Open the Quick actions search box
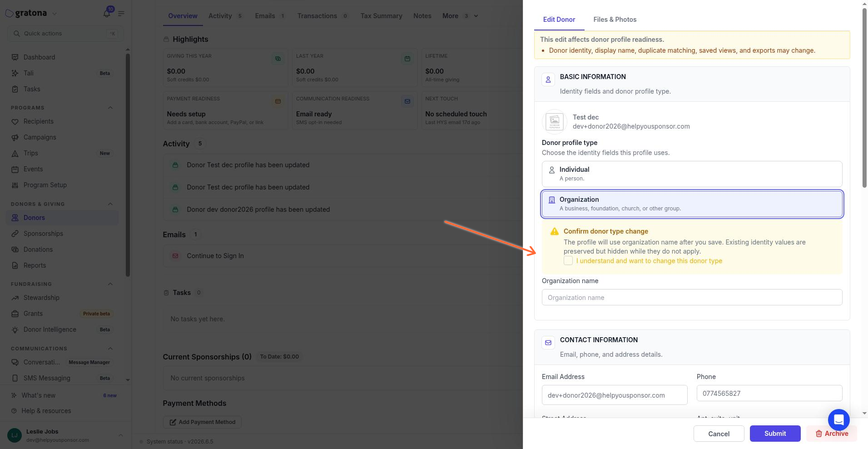The height and width of the screenshot is (449, 868). click(x=65, y=33)
